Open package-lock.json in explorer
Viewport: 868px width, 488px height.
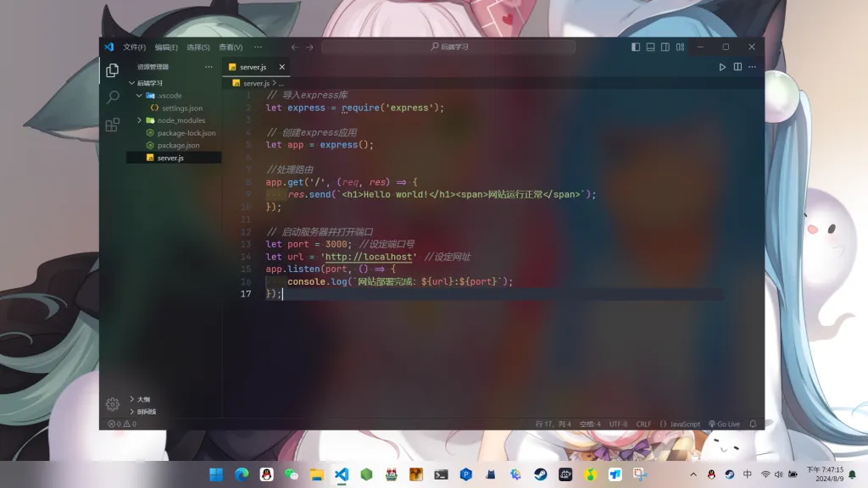pos(186,133)
